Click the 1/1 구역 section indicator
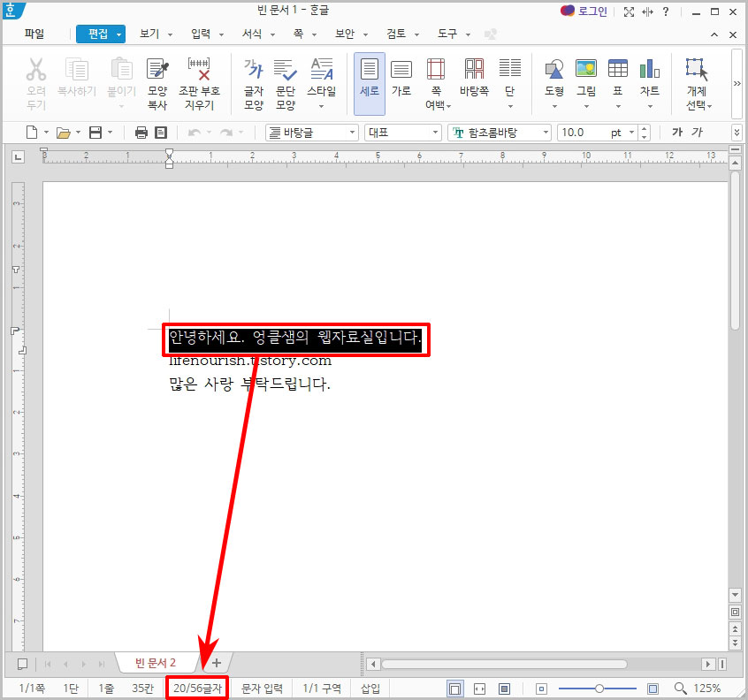This screenshot has height=700, width=748. coord(322,689)
